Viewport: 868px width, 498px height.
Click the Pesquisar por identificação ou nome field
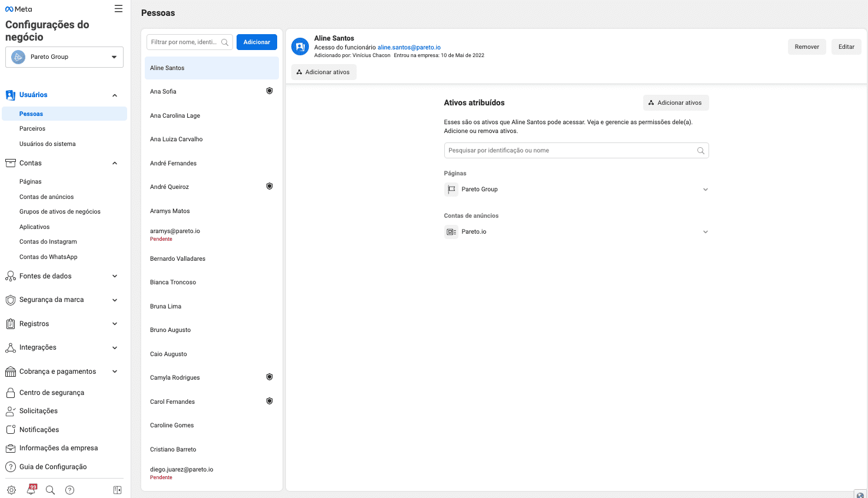[x=571, y=151]
